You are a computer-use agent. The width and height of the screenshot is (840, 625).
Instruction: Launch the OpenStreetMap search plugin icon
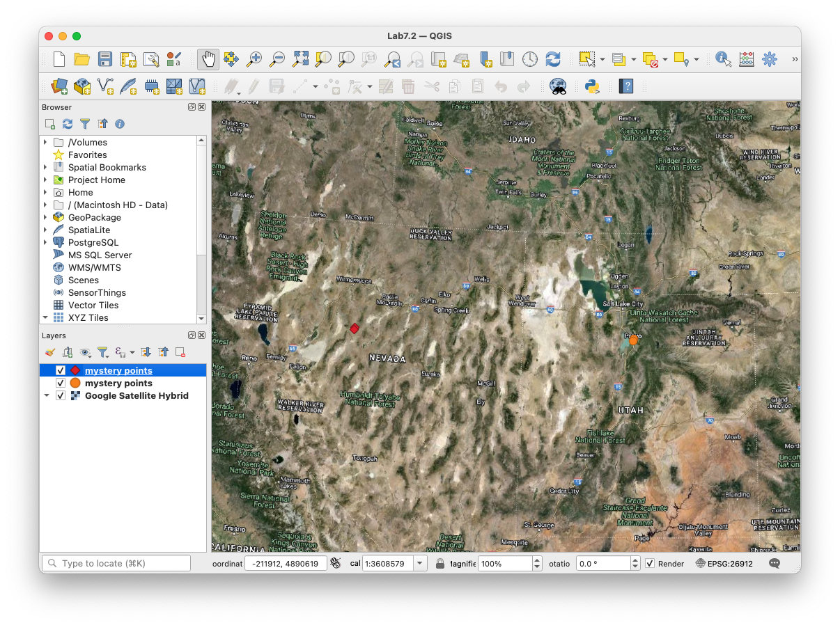(558, 86)
